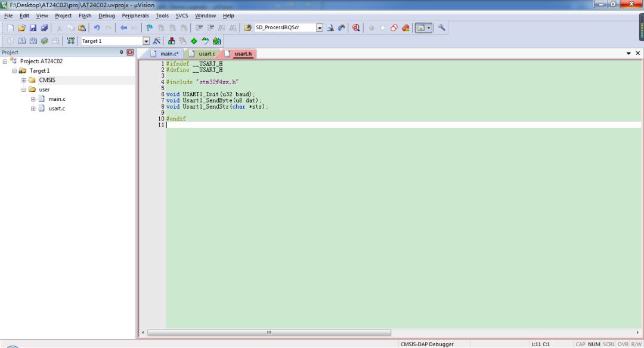Open Options for Target magic wand icon
This screenshot has height=348, width=644.
point(157,41)
